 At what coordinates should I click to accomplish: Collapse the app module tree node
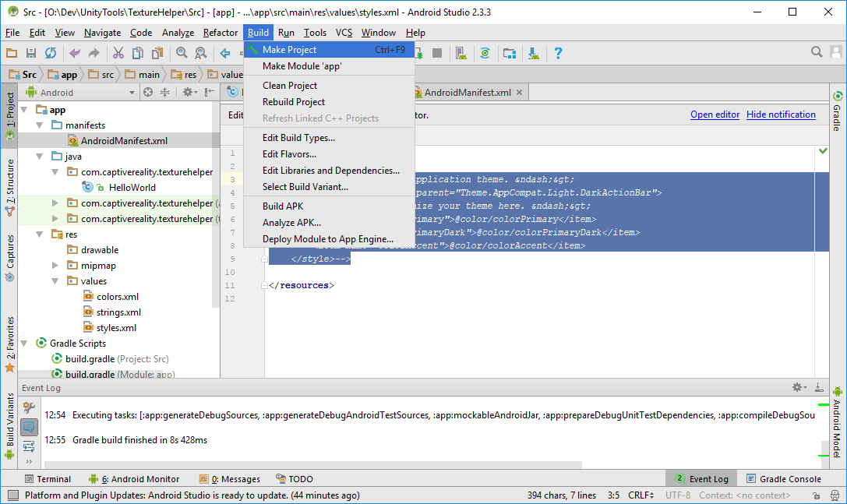click(x=24, y=110)
